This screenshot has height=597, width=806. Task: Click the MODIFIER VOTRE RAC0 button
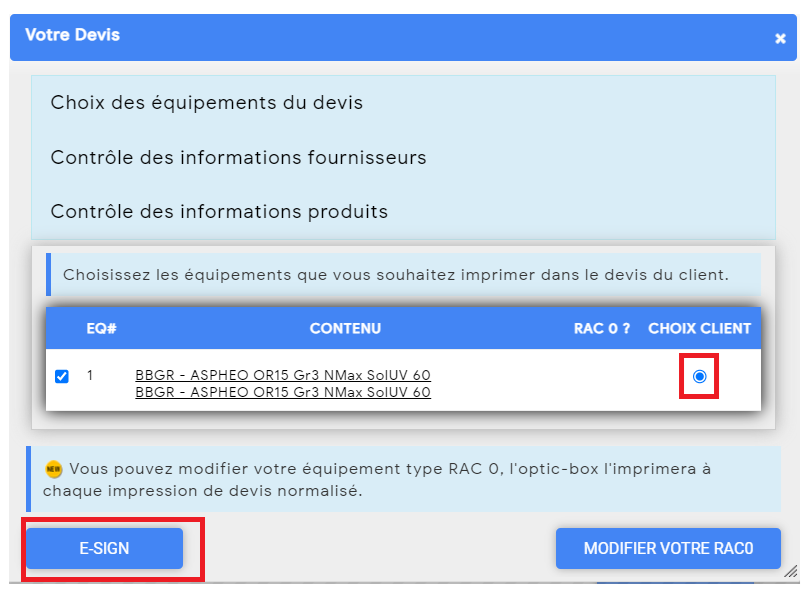668,548
